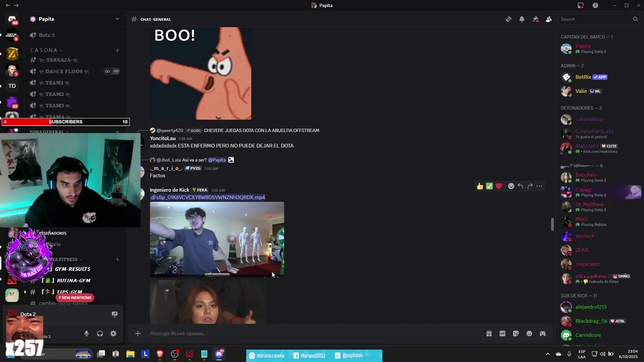
Task: Click the Search field in header
Action: click(x=599, y=19)
